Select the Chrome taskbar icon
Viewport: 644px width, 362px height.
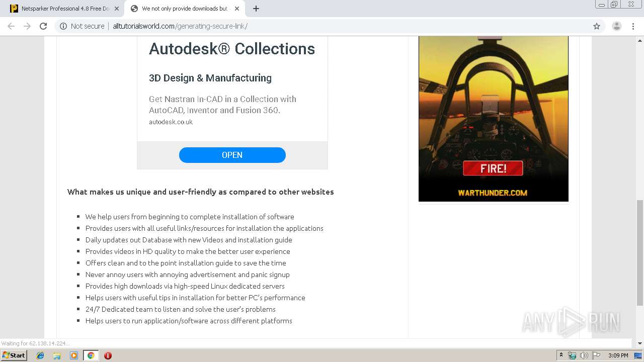point(91,355)
